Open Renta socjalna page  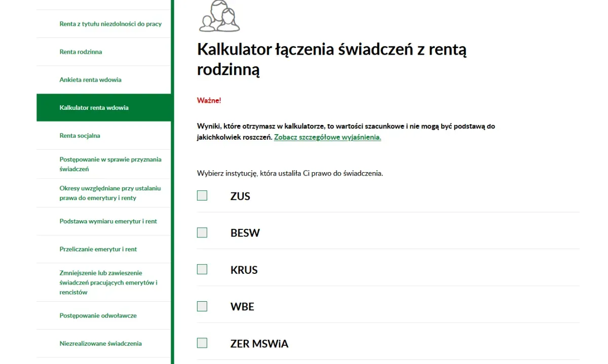point(80,135)
